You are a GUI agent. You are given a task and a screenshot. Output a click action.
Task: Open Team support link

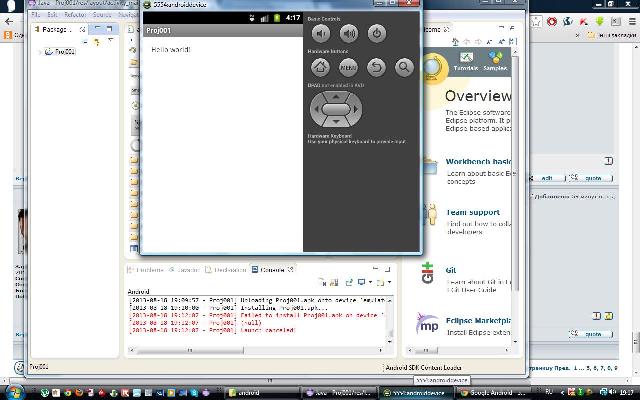473,212
